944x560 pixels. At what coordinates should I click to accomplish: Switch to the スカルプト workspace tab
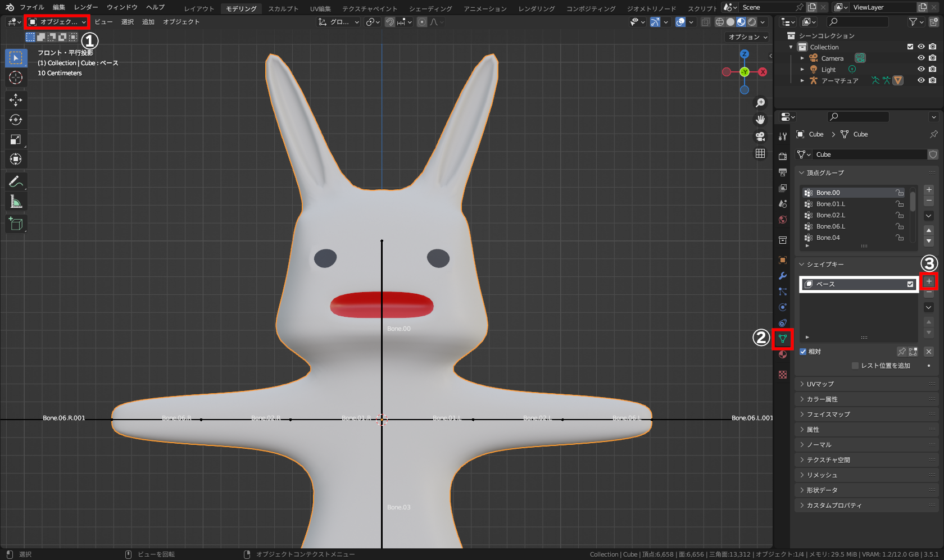[283, 8]
